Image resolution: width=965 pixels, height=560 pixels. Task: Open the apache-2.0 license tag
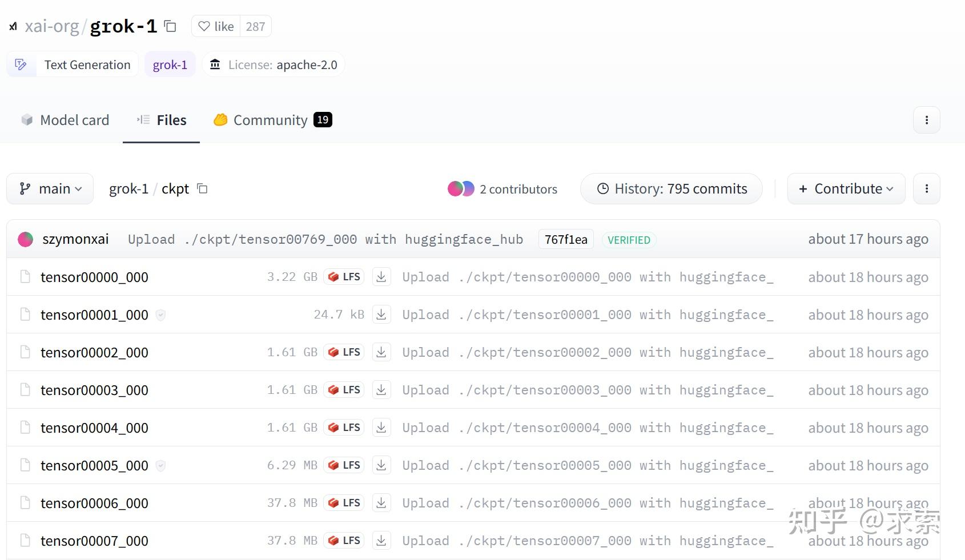[273, 65]
